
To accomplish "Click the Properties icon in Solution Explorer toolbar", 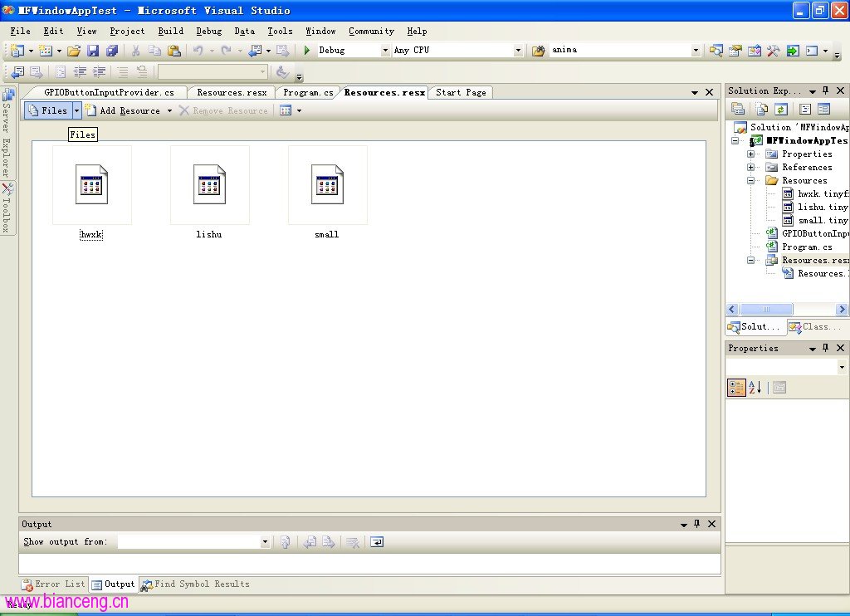I will coord(738,109).
